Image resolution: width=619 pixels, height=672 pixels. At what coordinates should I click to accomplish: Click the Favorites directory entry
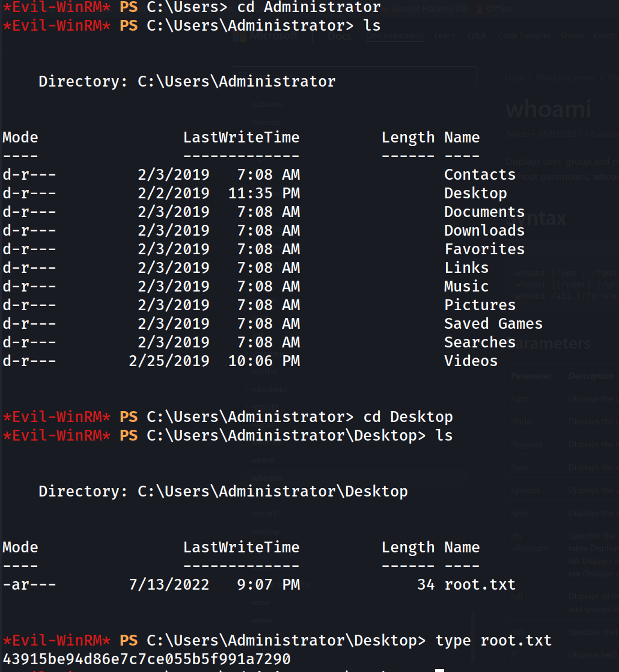(x=484, y=249)
